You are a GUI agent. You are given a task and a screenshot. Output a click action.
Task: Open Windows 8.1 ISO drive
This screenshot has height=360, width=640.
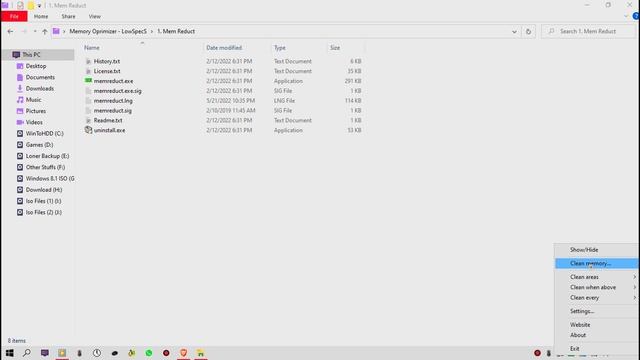tap(50, 178)
